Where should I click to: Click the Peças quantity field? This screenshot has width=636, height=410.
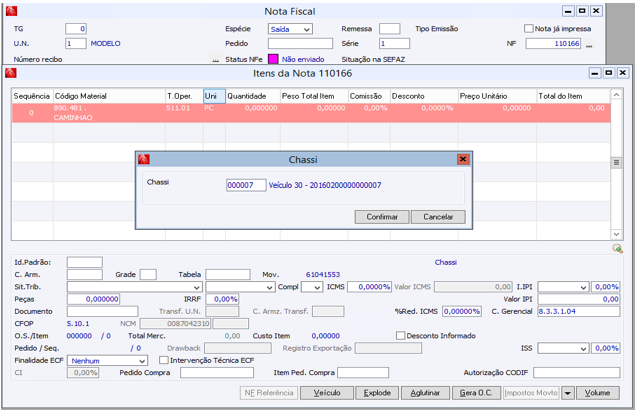tap(94, 299)
